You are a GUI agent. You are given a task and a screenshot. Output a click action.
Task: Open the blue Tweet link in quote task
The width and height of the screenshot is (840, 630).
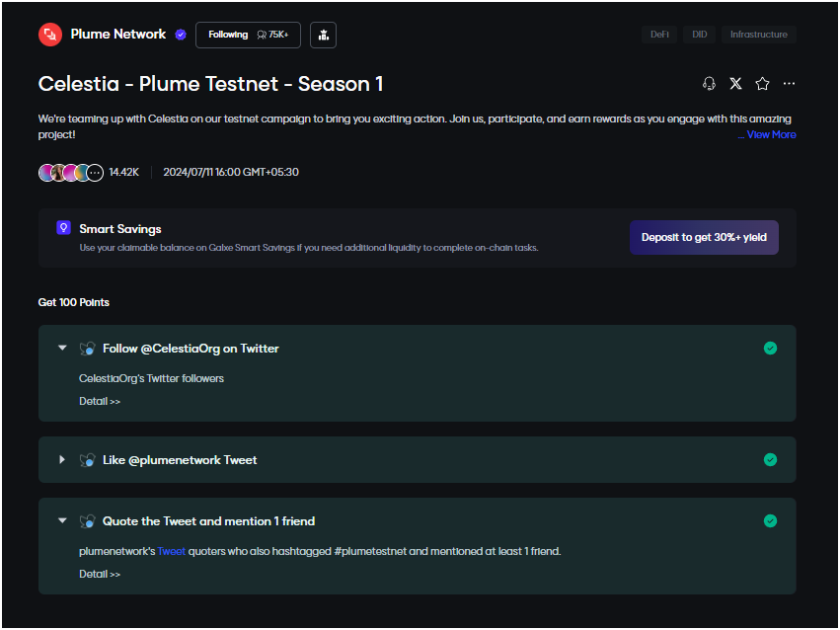pyautogui.click(x=172, y=551)
